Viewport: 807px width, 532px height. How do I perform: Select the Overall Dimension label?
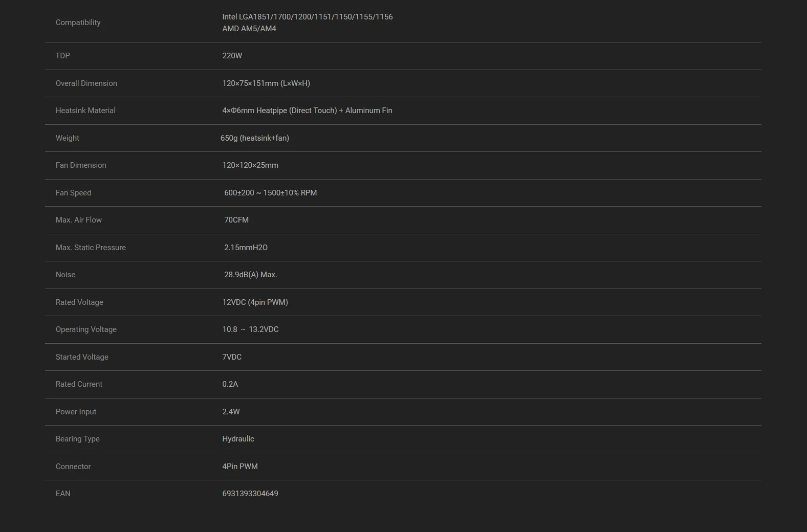pos(86,83)
